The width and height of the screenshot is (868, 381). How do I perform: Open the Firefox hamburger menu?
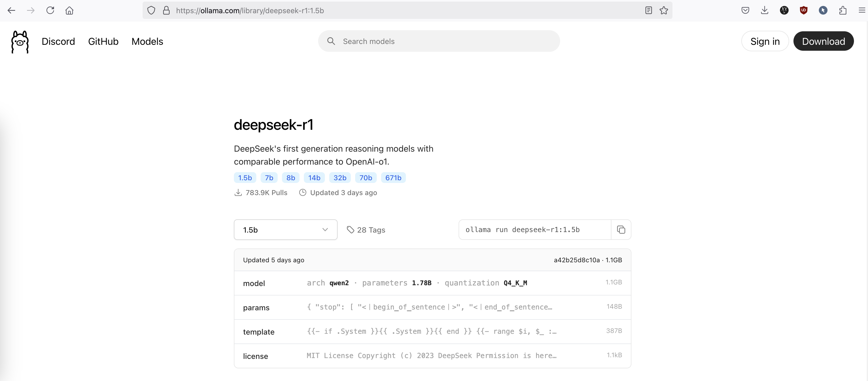tap(861, 11)
